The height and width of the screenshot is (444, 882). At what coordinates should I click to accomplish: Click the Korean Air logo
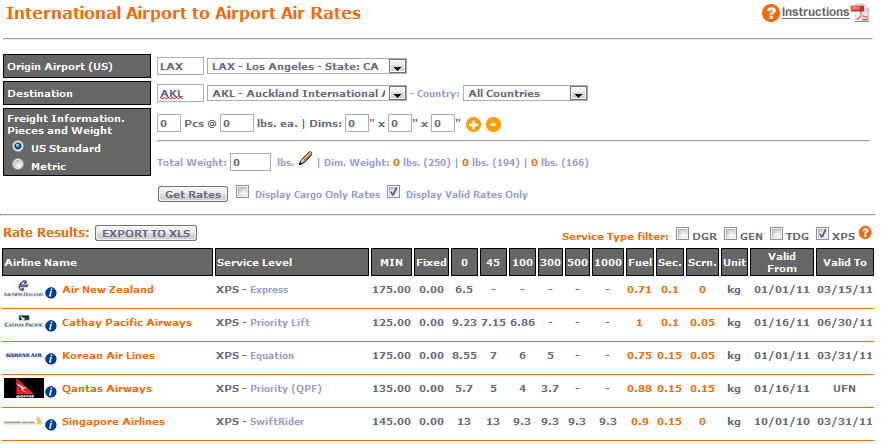(24, 355)
